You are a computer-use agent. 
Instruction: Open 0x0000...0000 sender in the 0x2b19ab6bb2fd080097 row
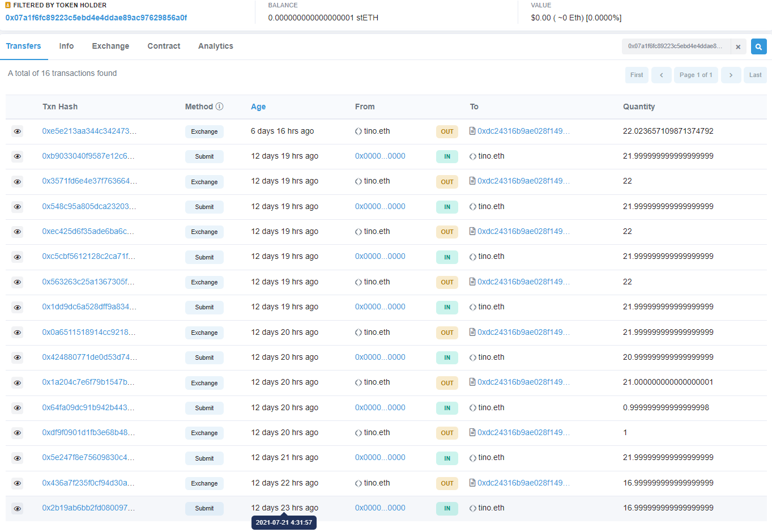tap(380, 508)
